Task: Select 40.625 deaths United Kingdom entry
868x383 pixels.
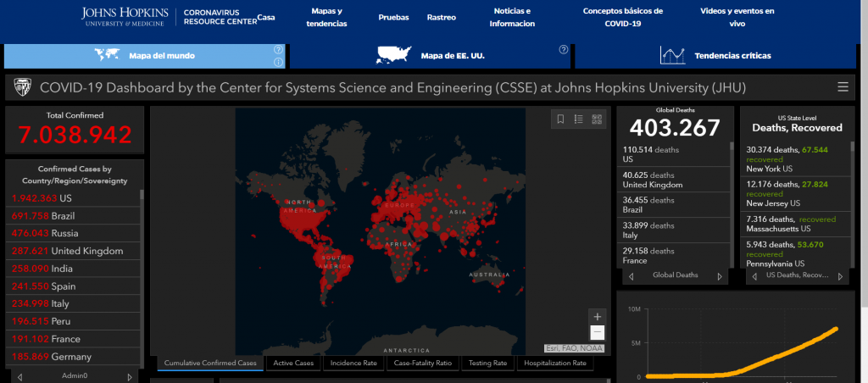Action: click(673, 180)
